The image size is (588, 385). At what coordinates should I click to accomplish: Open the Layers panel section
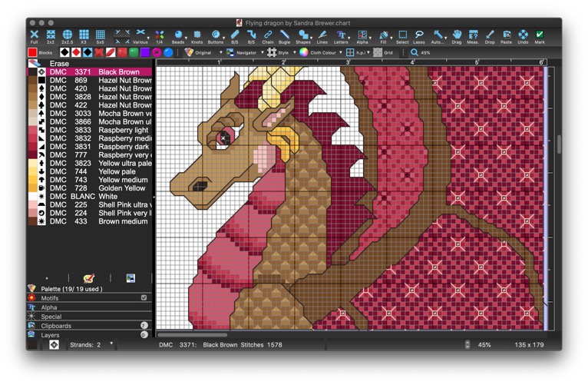coord(90,335)
